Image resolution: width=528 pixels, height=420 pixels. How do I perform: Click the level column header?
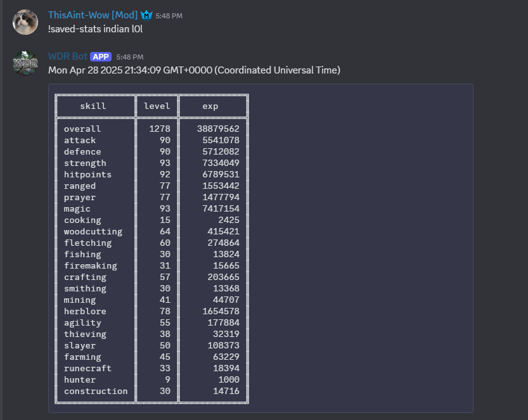click(x=157, y=106)
